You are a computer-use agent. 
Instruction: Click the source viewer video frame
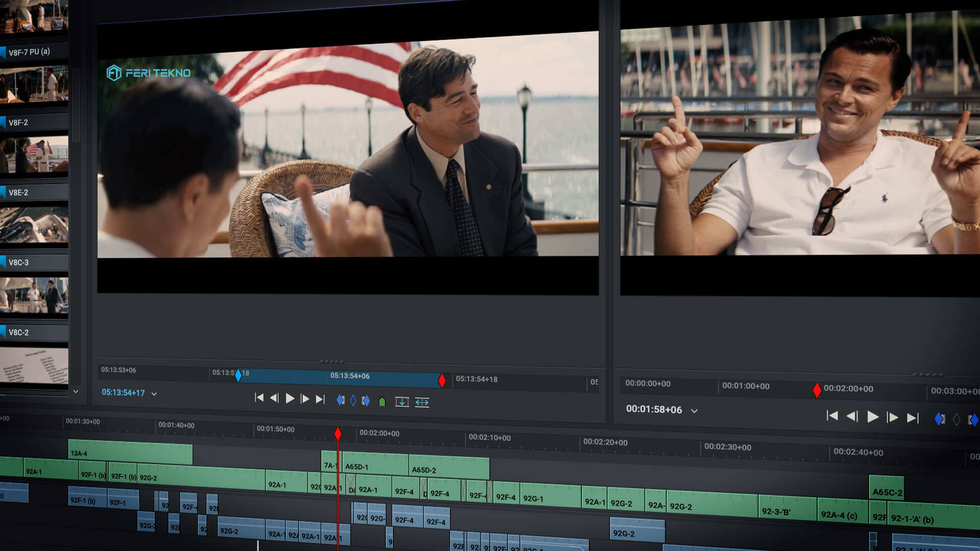[348, 148]
